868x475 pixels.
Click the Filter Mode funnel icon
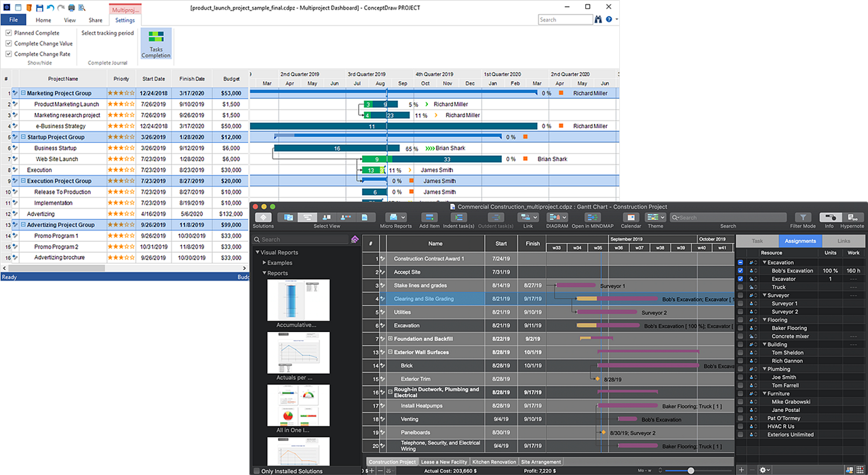coord(803,218)
